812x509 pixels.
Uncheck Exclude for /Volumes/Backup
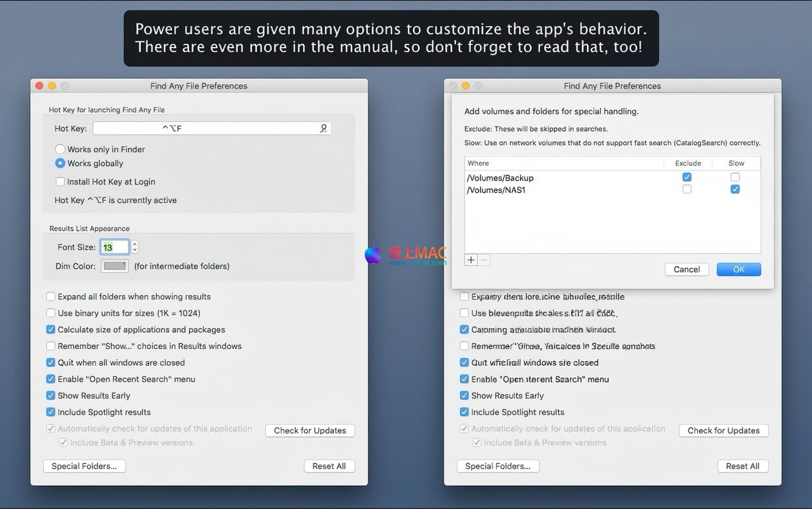tap(687, 177)
